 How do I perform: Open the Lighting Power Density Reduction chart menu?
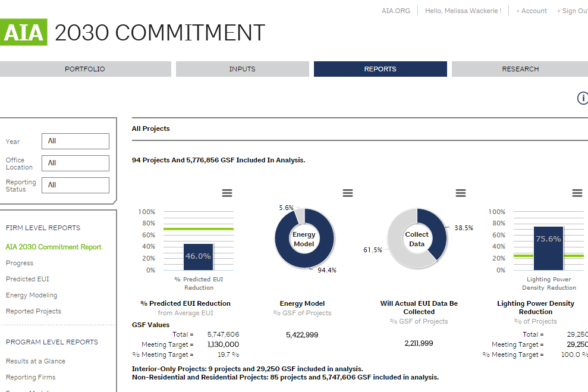(577, 193)
